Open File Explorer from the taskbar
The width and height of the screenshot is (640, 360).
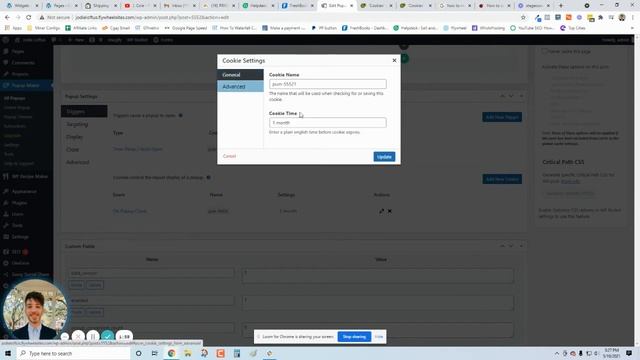[x=188, y=353]
